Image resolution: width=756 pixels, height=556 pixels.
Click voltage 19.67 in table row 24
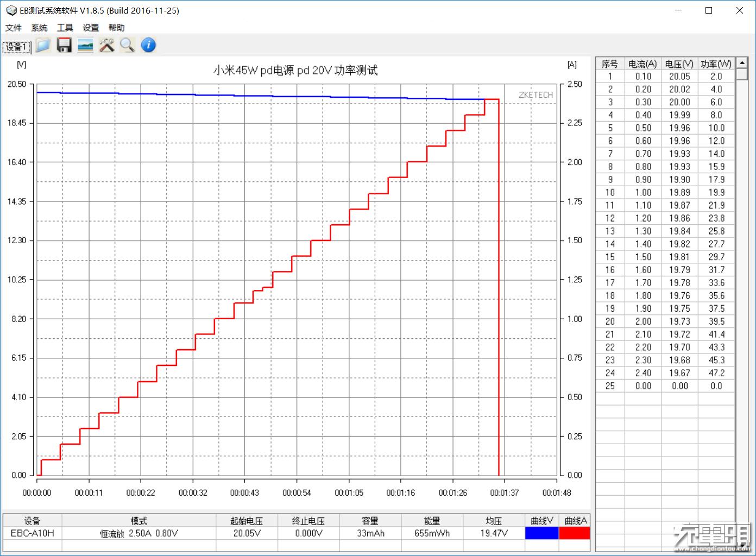(x=679, y=373)
